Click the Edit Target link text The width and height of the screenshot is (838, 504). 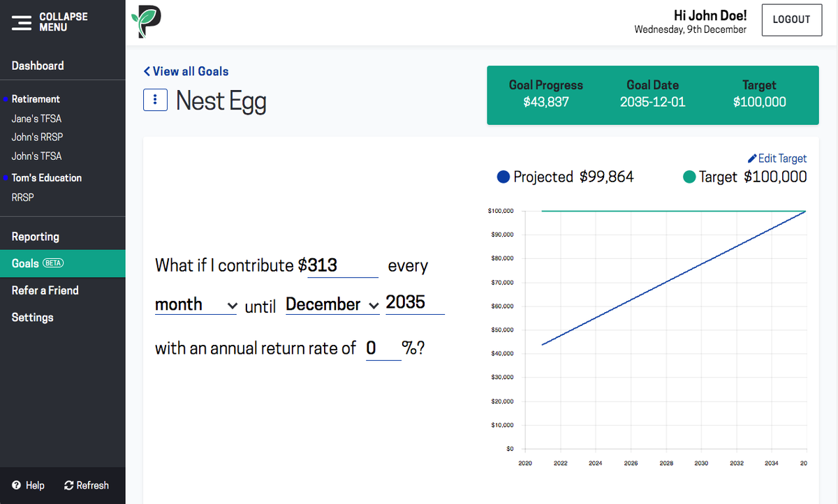pyautogui.click(x=782, y=158)
